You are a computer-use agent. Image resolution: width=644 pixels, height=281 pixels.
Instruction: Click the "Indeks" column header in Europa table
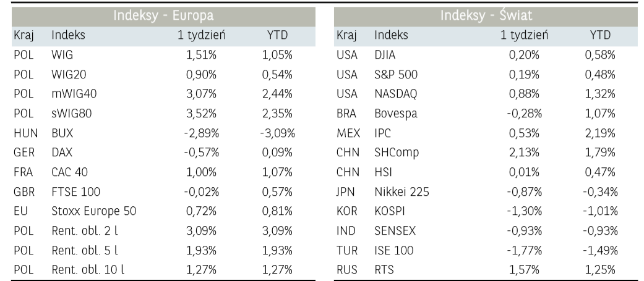68,35
